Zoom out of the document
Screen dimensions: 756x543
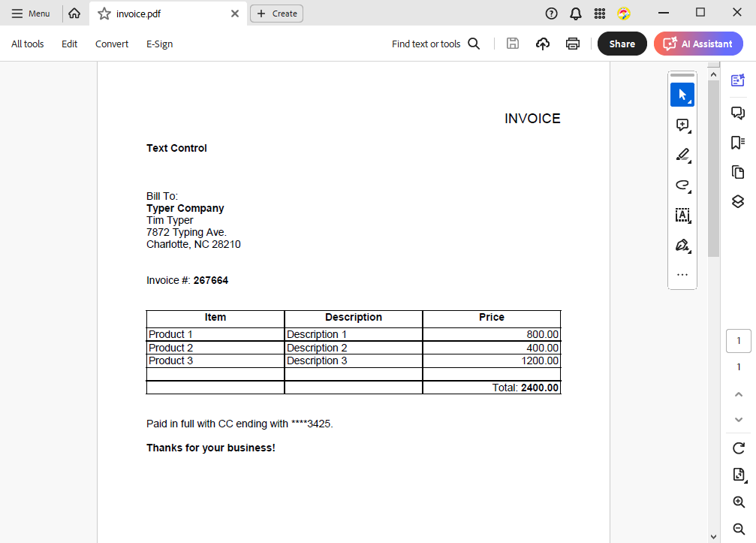[x=739, y=529]
